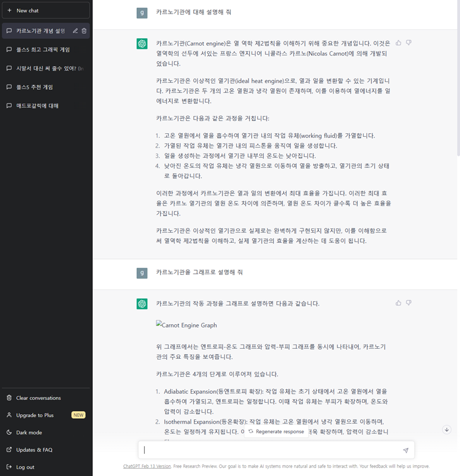Click the prompt 카르노기관에 대해 설명해 줘
This screenshot has width=460, height=476.
(x=194, y=12)
